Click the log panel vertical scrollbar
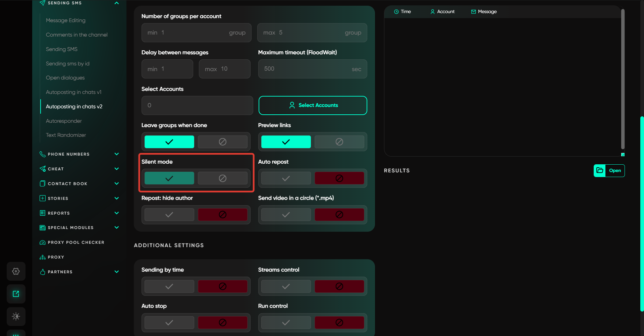Image resolution: width=644 pixels, height=336 pixels. 623,79
